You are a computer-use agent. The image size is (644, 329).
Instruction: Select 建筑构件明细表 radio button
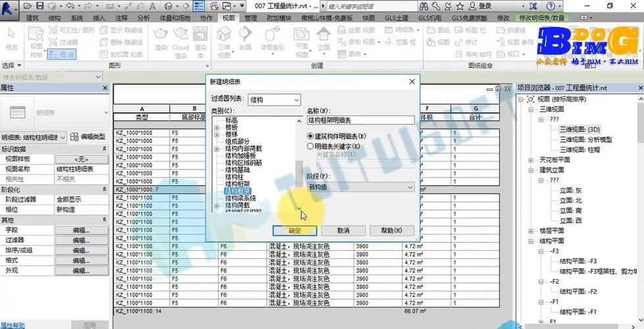click(x=310, y=136)
